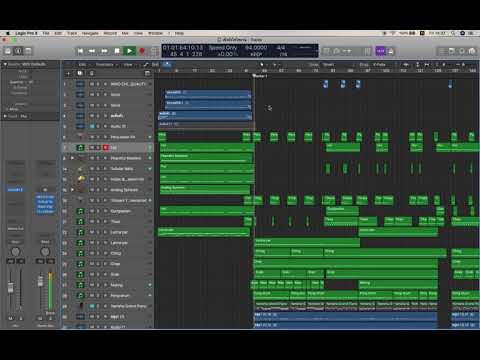The height and width of the screenshot is (360, 480).
Task: Click the Marker 1 label on ruler
Action: [261, 76]
